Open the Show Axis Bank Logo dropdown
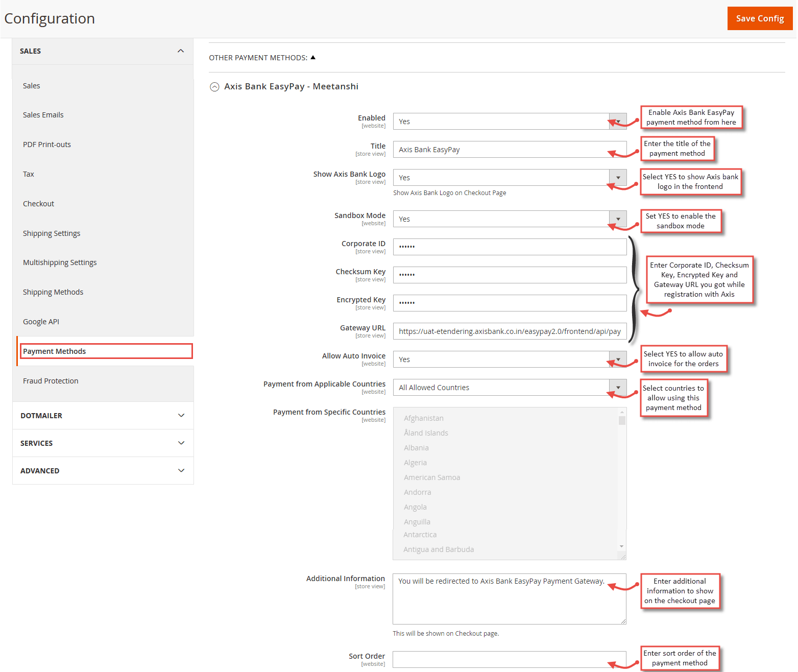 click(617, 177)
